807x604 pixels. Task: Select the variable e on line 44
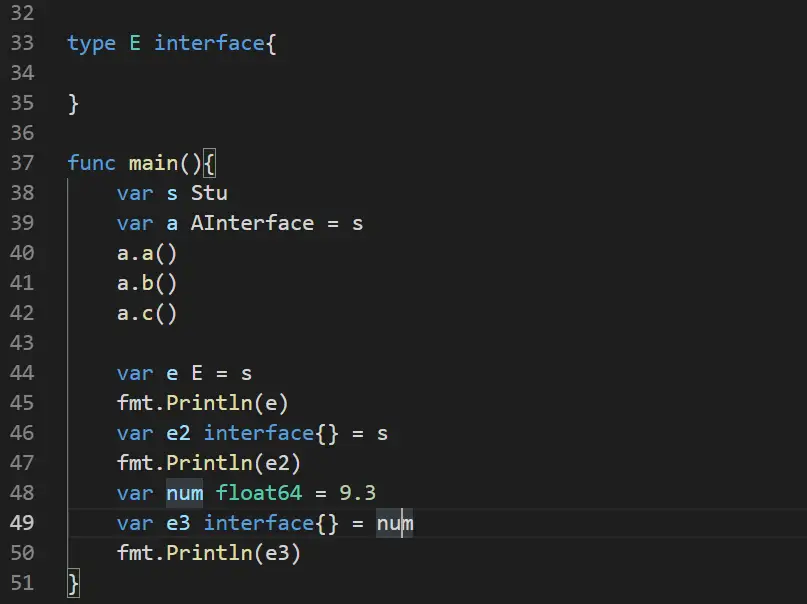pos(170,372)
